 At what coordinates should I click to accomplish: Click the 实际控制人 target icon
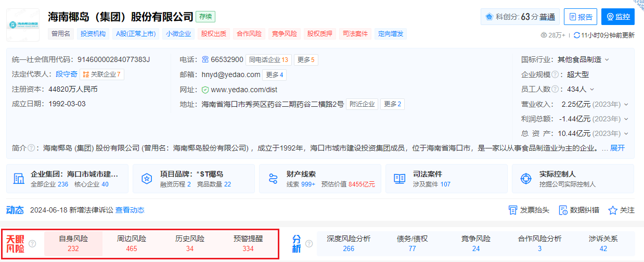tap(525, 179)
